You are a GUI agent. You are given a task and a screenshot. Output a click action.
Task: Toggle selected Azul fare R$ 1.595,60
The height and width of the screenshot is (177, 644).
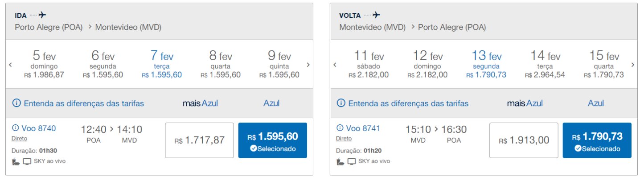[273, 140]
